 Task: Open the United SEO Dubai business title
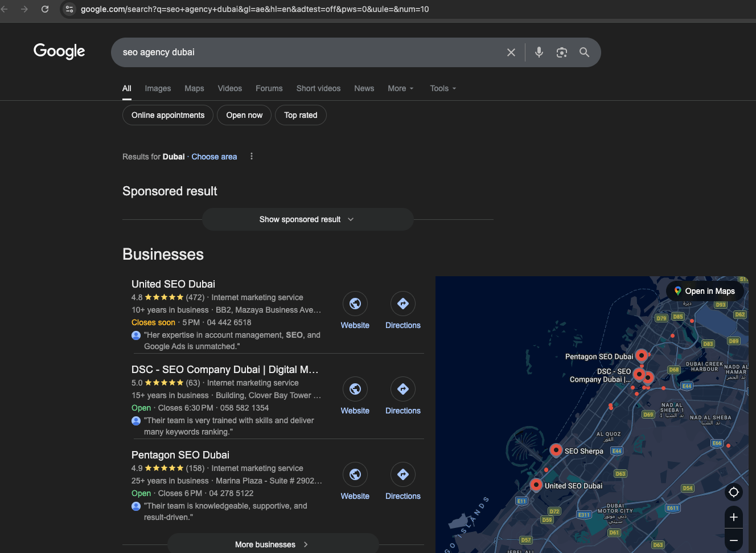173,284
